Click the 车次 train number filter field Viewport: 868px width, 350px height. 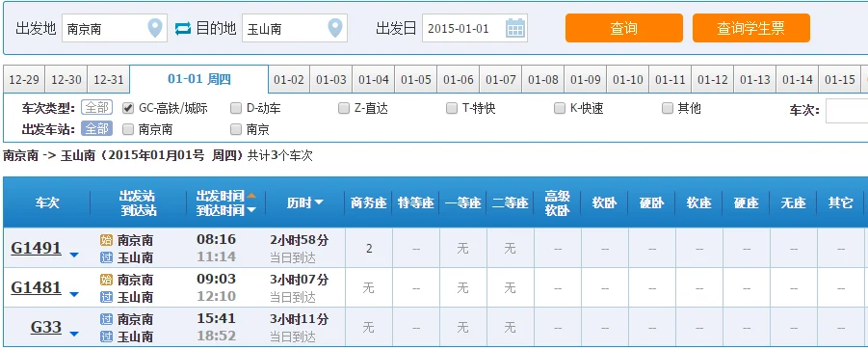pyautogui.click(x=847, y=110)
